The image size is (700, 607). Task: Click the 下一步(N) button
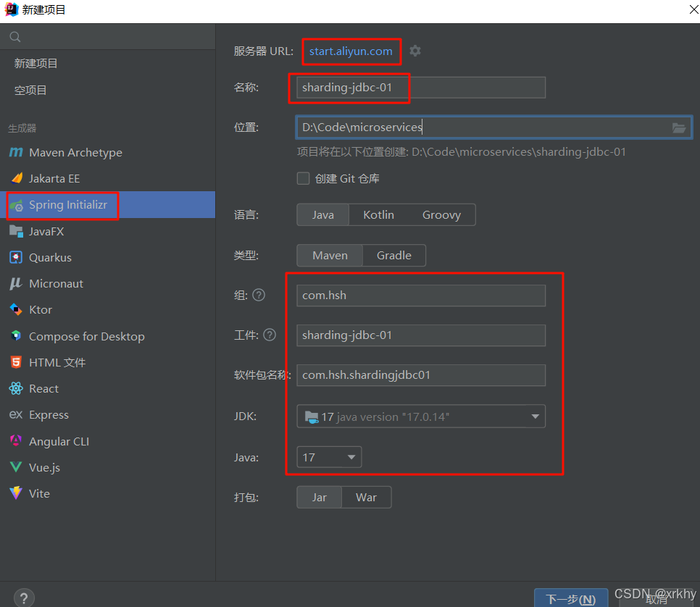(x=571, y=598)
